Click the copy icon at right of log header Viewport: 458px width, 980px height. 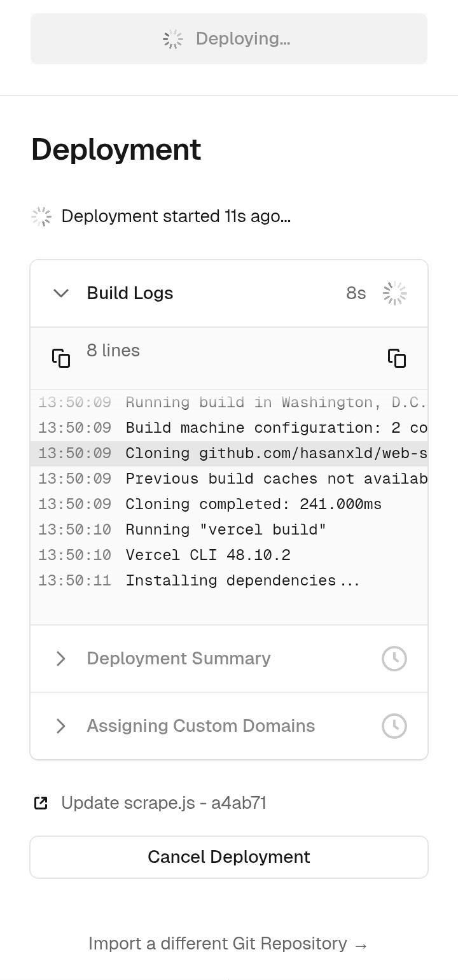(397, 358)
